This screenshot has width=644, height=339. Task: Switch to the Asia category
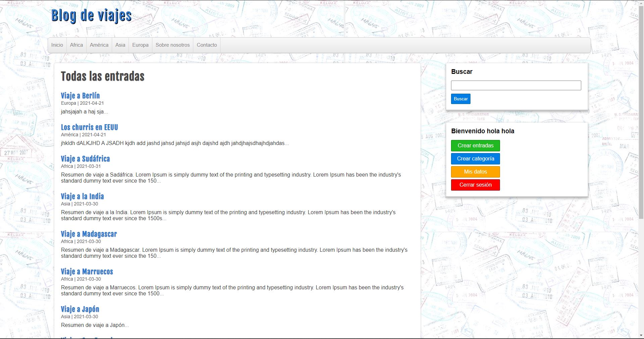pos(120,45)
